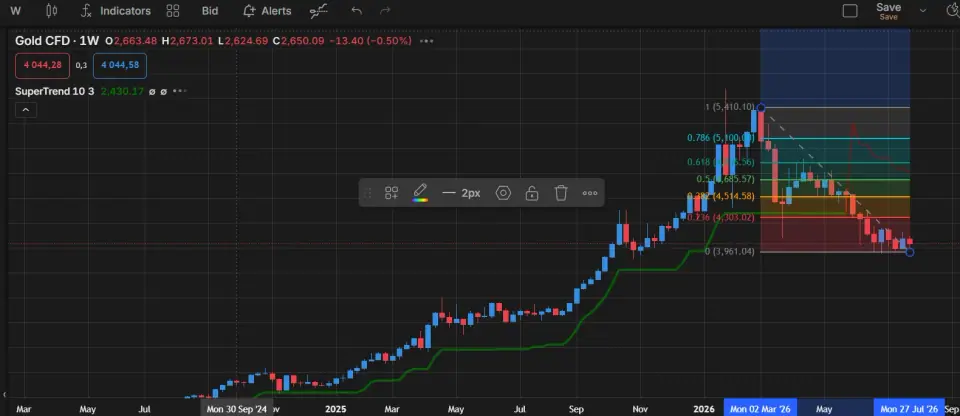Change the W weekly timeframe selector

pyautogui.click(x=15, y=10)
